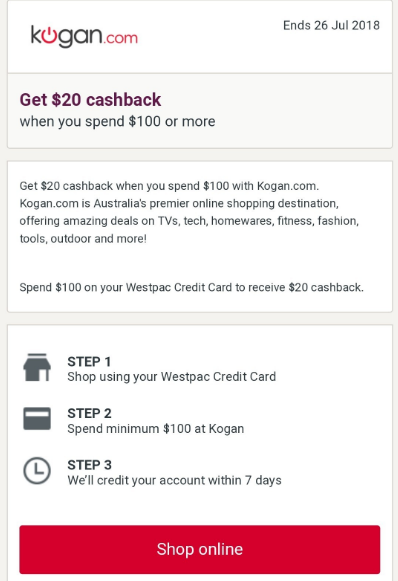Select the Westpac Credit Card spend sentence
The width and height of the screenshot is (398, 581).
click(192, 287)
